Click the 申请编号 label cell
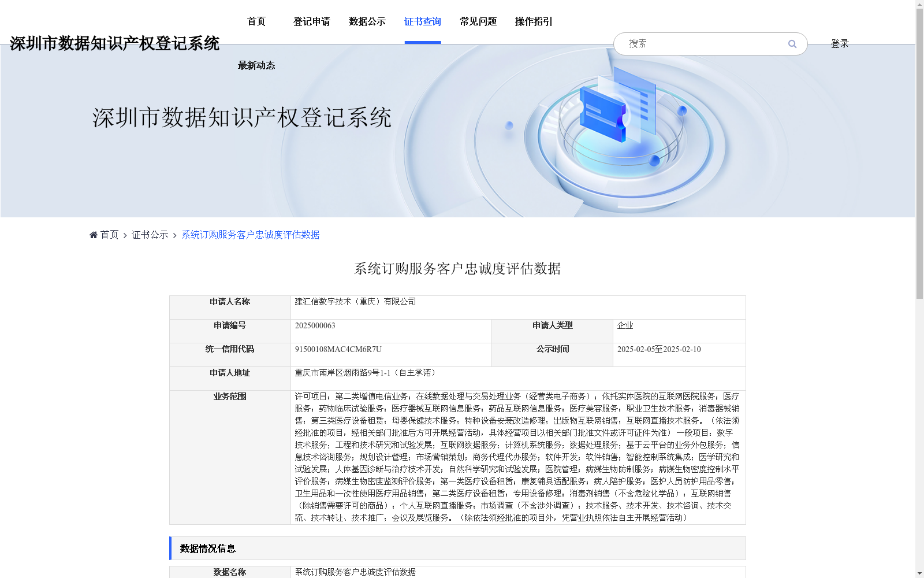This screenshot has height=578, width=924. coord(230,331)
